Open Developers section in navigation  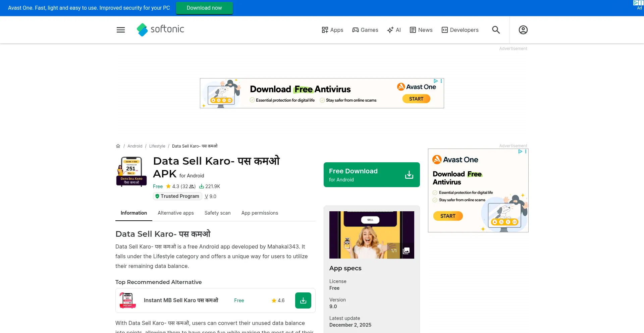pos(460,30)
